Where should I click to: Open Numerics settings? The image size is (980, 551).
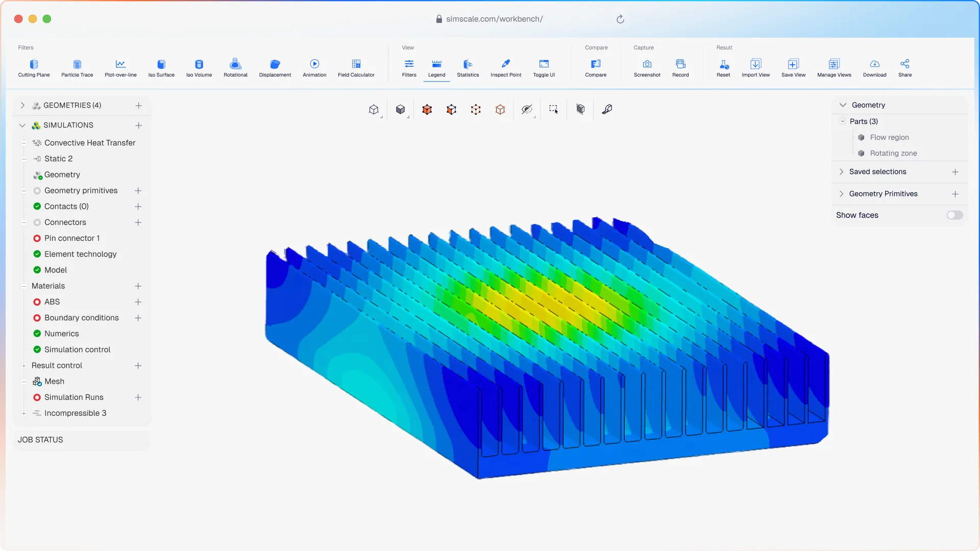point(62,334)
